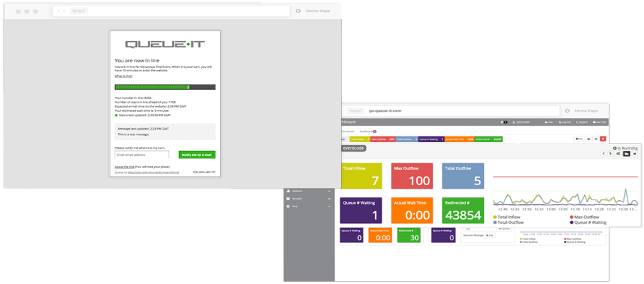Close the event panel with the X icon
644x284 pixels.
(x=634, y=153)
